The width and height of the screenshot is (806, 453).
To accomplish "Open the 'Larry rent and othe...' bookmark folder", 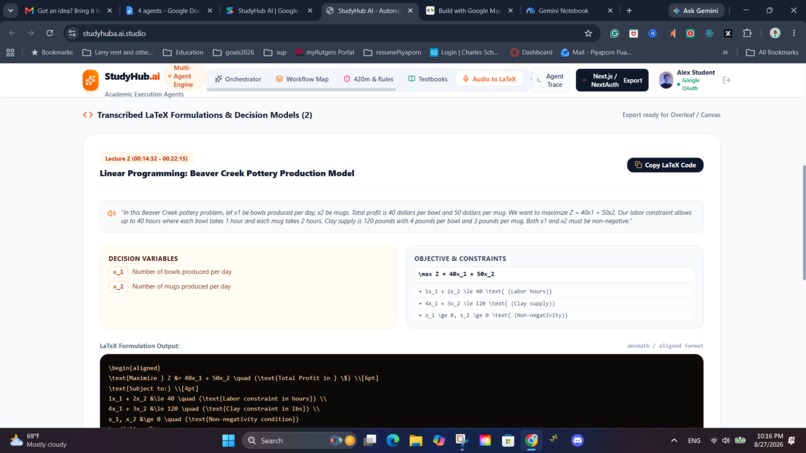I will pyautogui.click(x=118, y=52).
